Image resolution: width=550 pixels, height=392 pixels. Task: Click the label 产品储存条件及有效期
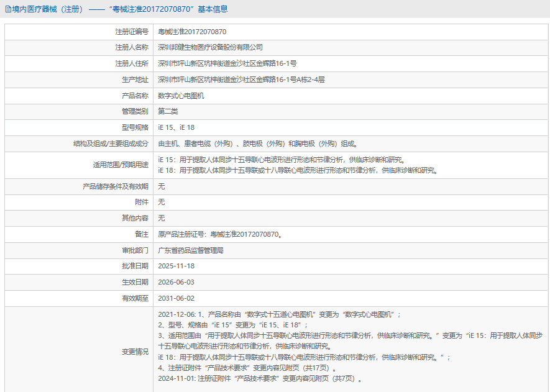point(116,186)
